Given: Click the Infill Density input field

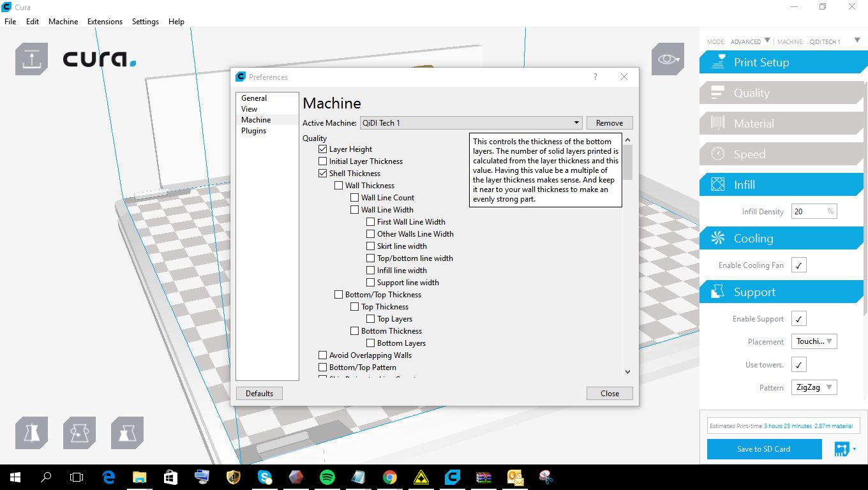Looking at the screenshot, I should (814, 211).
